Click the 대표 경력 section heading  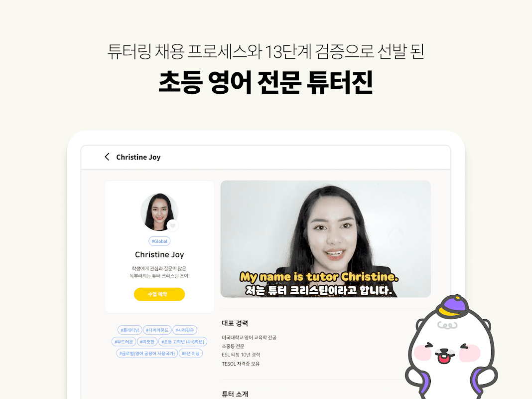tap(235, 323)
